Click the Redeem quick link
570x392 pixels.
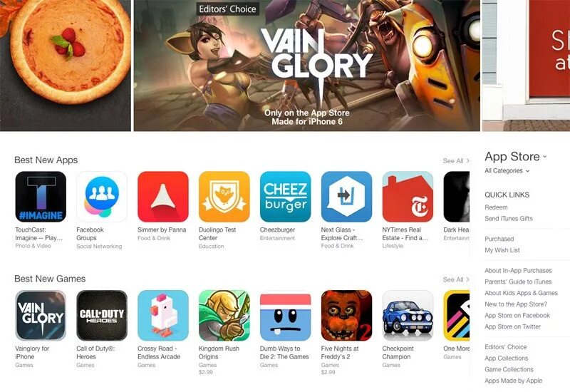[x=496, y=207]
